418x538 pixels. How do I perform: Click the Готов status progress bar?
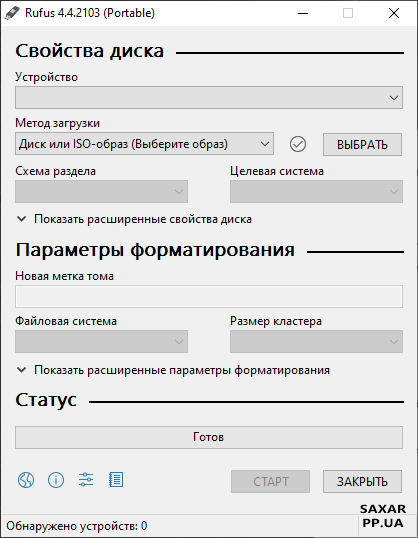coord(209,437)
